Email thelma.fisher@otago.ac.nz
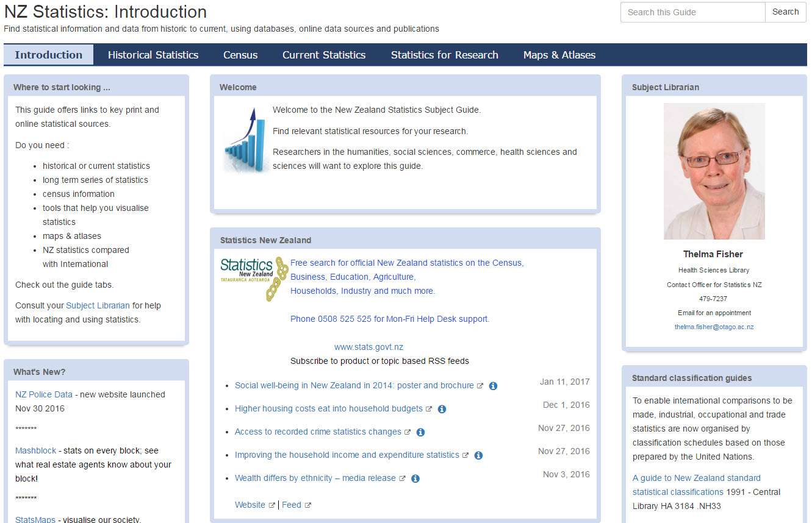Screen dimensions: 812x523 point(714,327)
